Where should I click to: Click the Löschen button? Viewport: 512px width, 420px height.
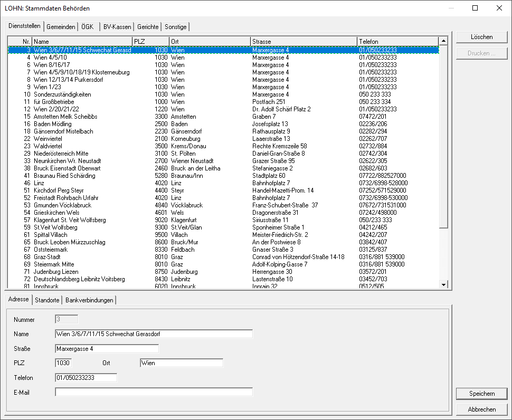[481, 37]
